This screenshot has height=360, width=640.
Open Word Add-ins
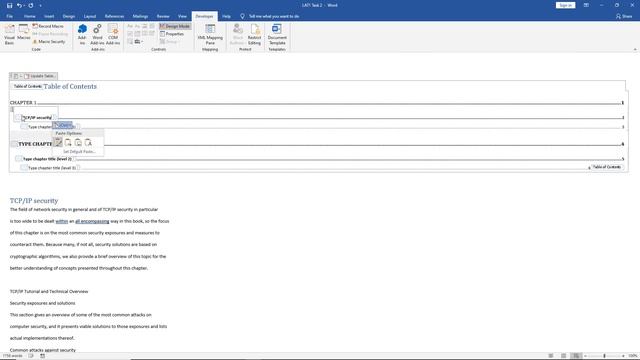pyautogui.click(x=97, y=34)
